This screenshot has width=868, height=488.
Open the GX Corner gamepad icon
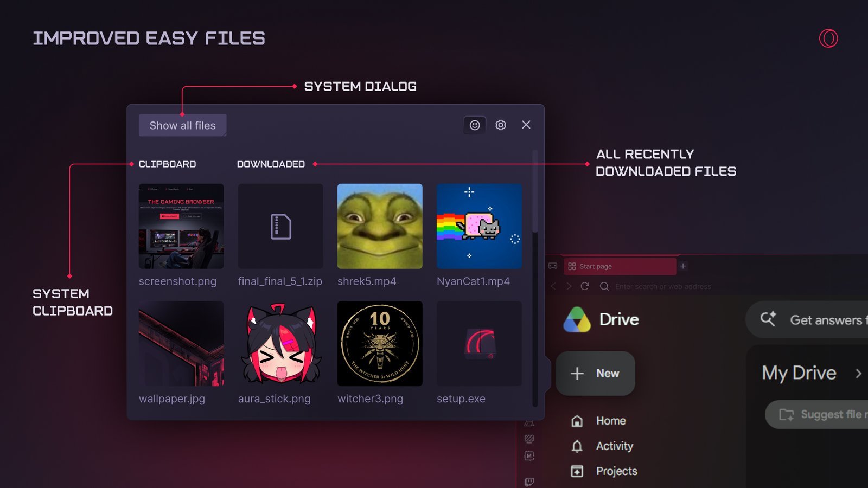[553, 266]
